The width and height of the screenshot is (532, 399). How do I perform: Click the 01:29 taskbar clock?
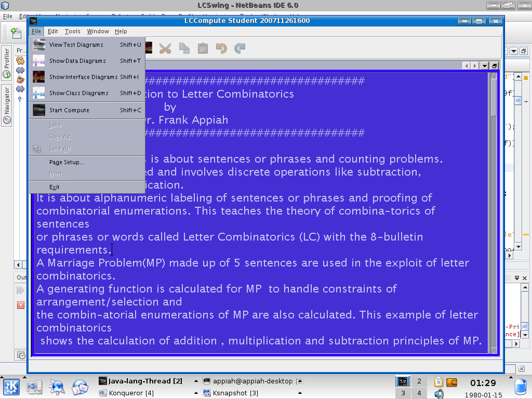(x=483, y=383)
